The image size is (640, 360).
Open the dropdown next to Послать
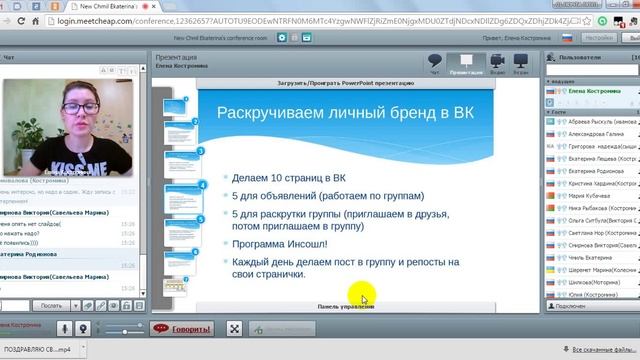coord(76,305)
